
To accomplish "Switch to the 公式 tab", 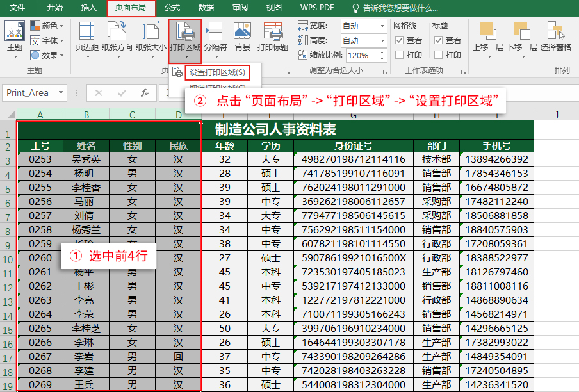I will 172,8.
